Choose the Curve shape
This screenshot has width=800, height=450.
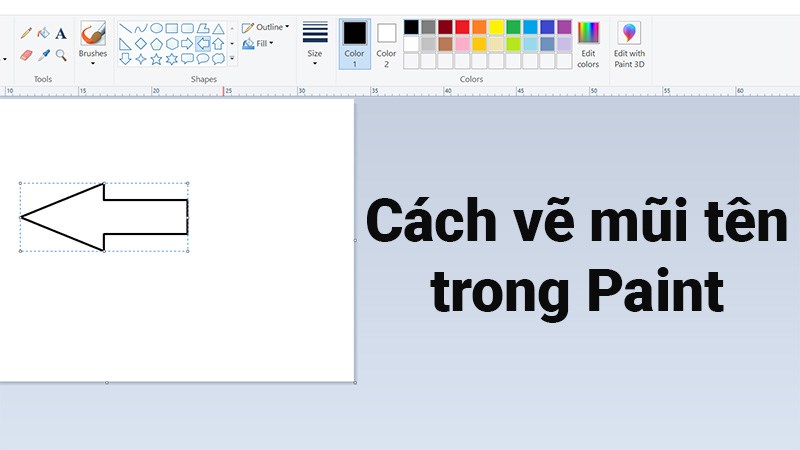click(x=141, y=28)
